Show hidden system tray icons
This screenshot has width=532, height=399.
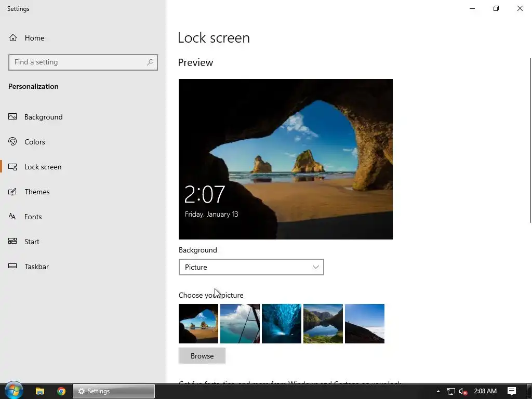pyautogui.click(x=438, y=391)
